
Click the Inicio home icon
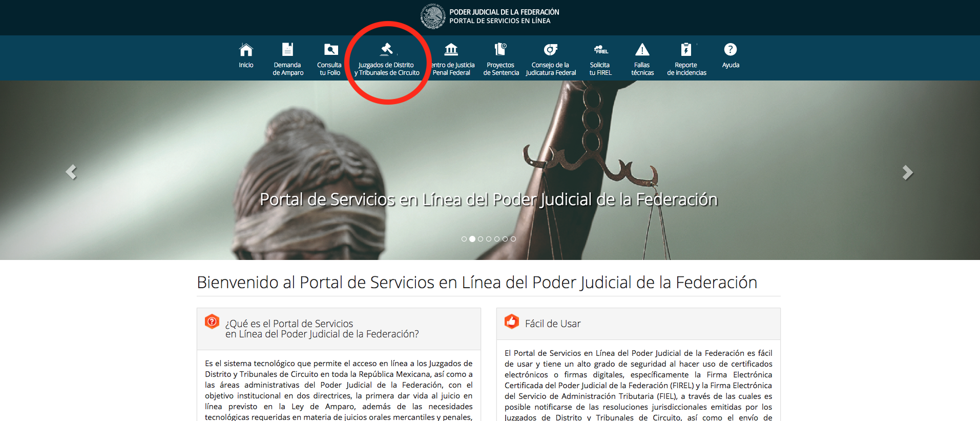[x=246, y=49]
